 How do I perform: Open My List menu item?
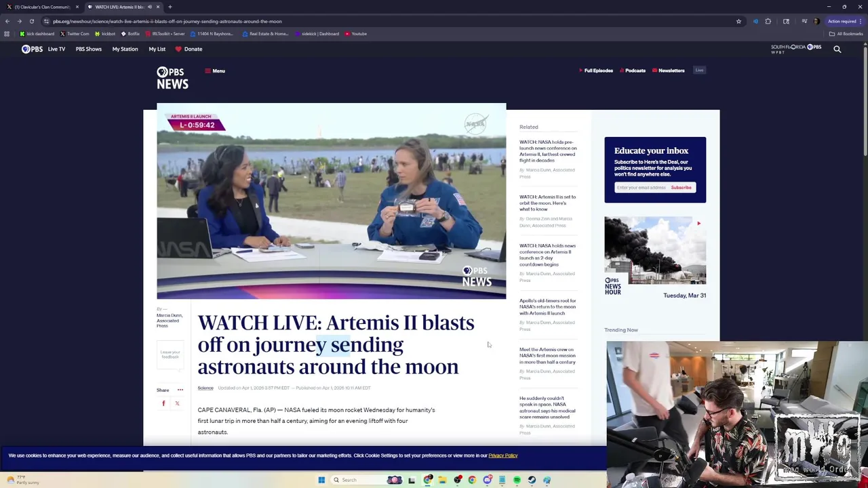tap(157, 49)
